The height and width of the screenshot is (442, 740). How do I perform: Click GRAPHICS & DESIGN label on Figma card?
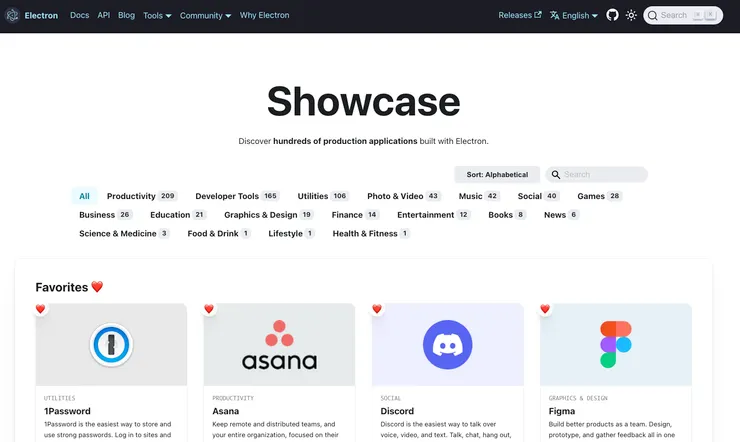coord(578,398)
